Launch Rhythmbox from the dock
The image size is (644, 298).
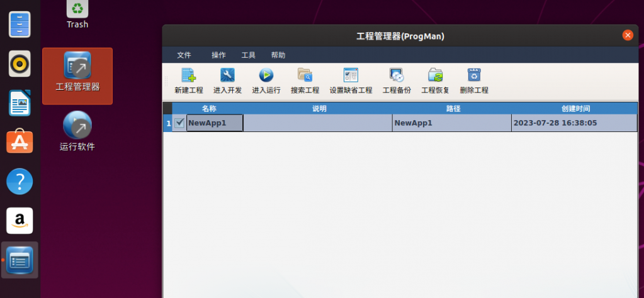(x=20, y=63)
